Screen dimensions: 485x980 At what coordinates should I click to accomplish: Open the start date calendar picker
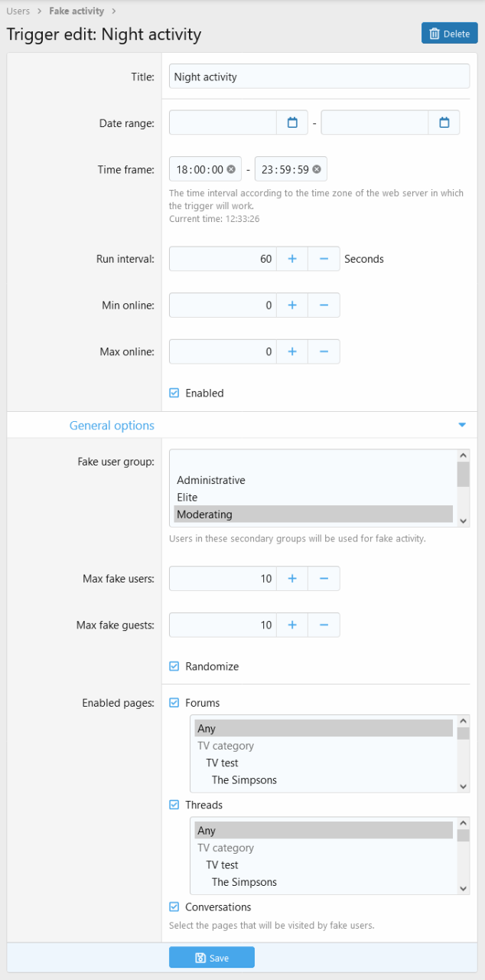pyautogui.click(x=291, y=122)
